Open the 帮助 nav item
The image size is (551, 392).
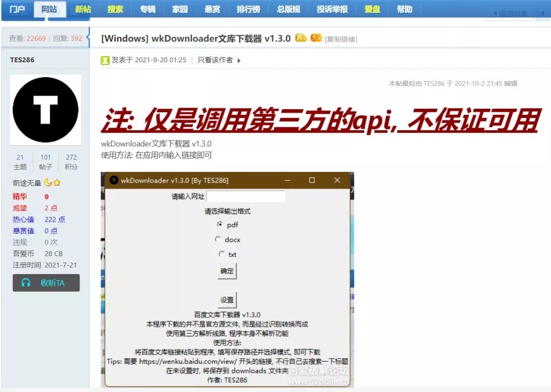[x=405, y=9]
